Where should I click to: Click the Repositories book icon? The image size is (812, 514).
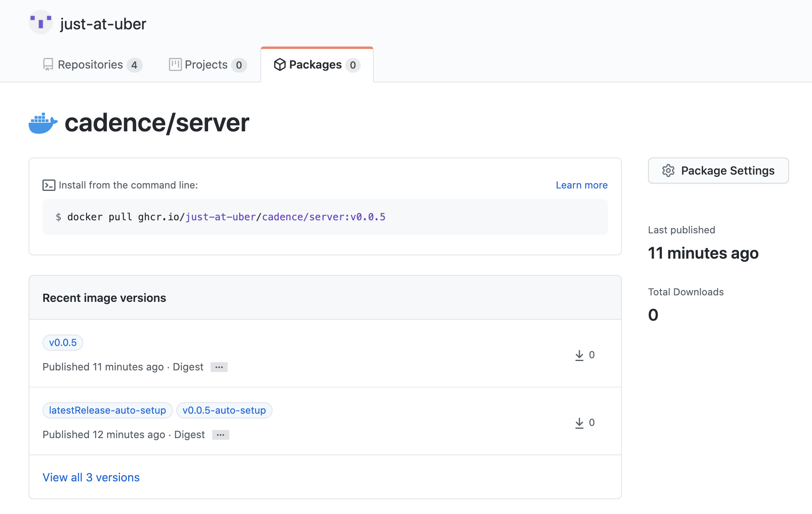[48, 64]
